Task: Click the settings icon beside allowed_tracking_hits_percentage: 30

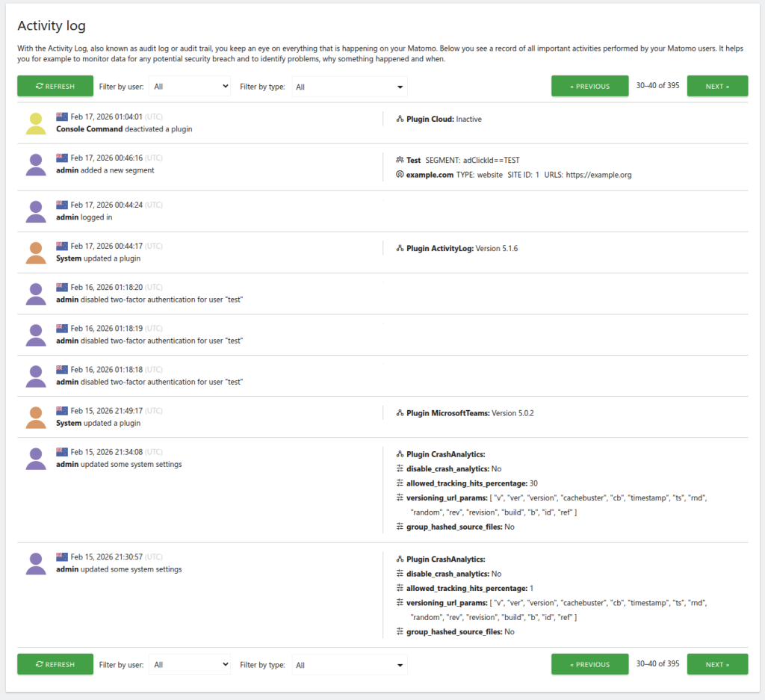Action: [400, 483]
